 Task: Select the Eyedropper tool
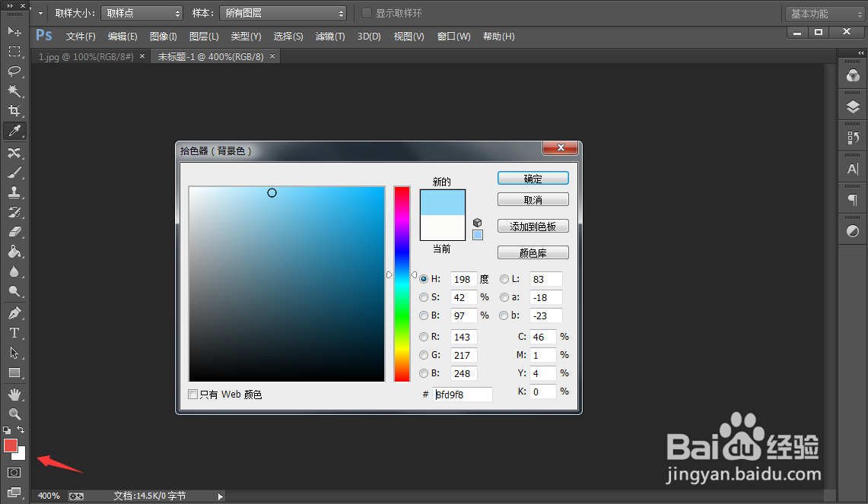[x=14, y=131]
